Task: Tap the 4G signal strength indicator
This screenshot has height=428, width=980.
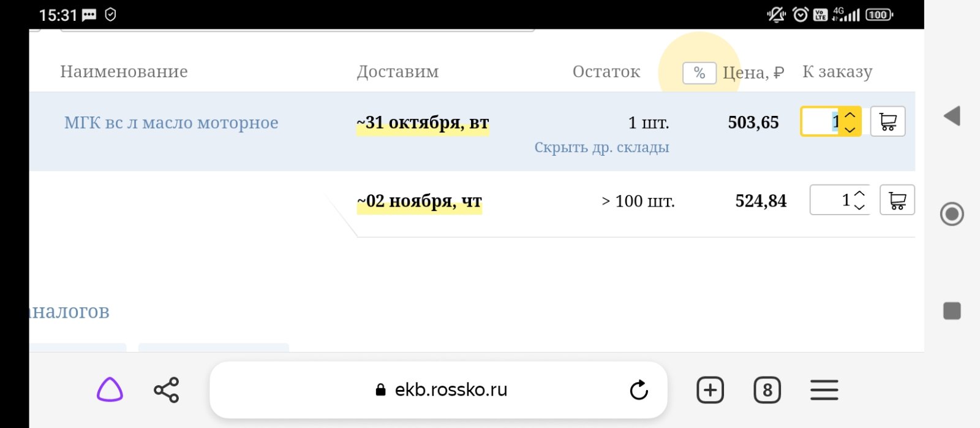Action: [846, 14]
